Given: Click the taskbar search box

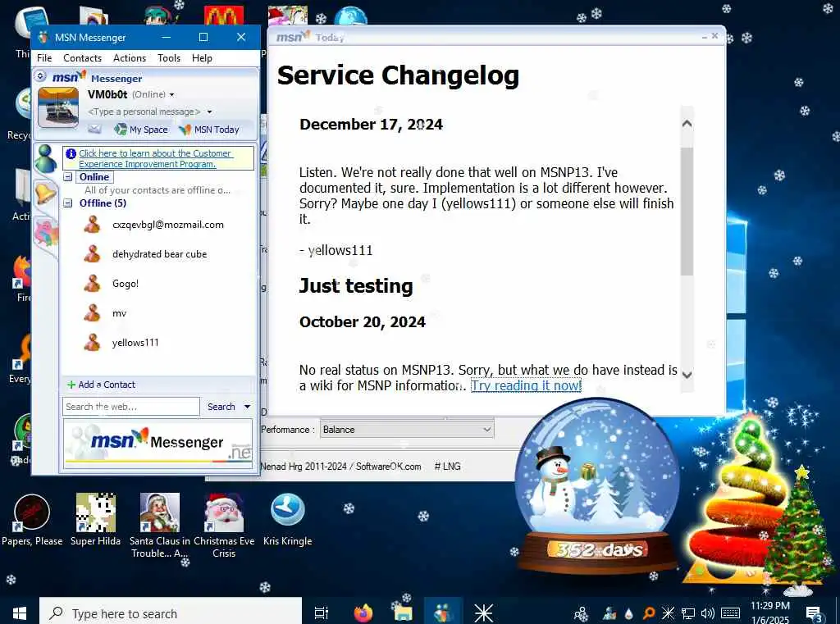Looking at the screenshot, I should [171, 613].
